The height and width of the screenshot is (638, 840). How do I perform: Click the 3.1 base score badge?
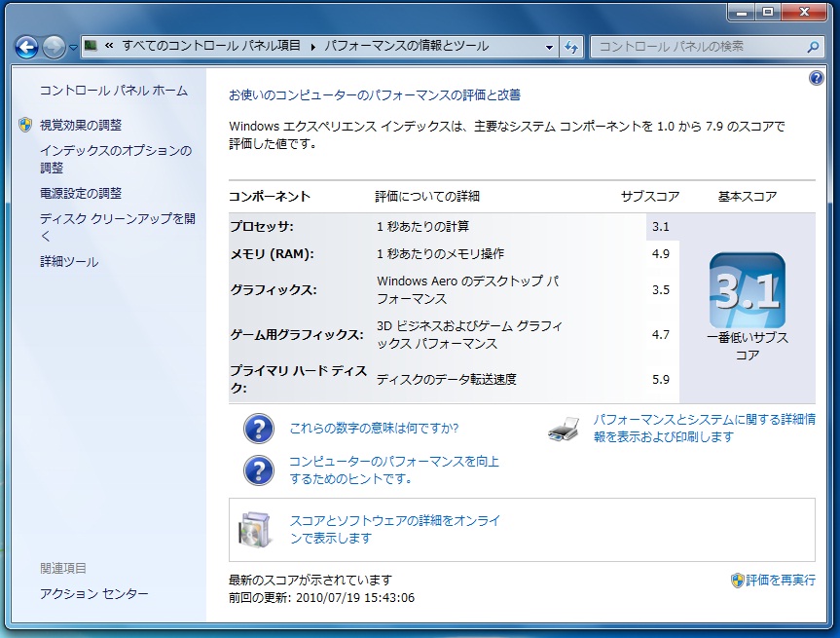748,290
